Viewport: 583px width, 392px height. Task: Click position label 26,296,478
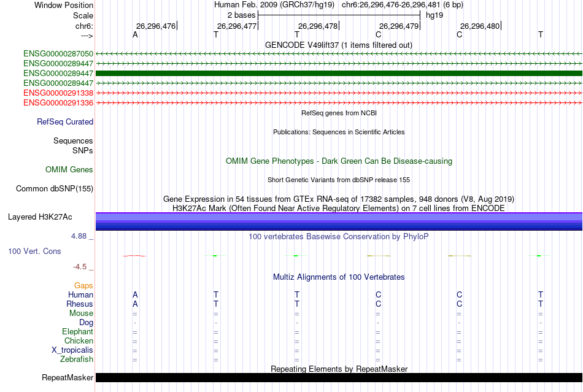318,26
